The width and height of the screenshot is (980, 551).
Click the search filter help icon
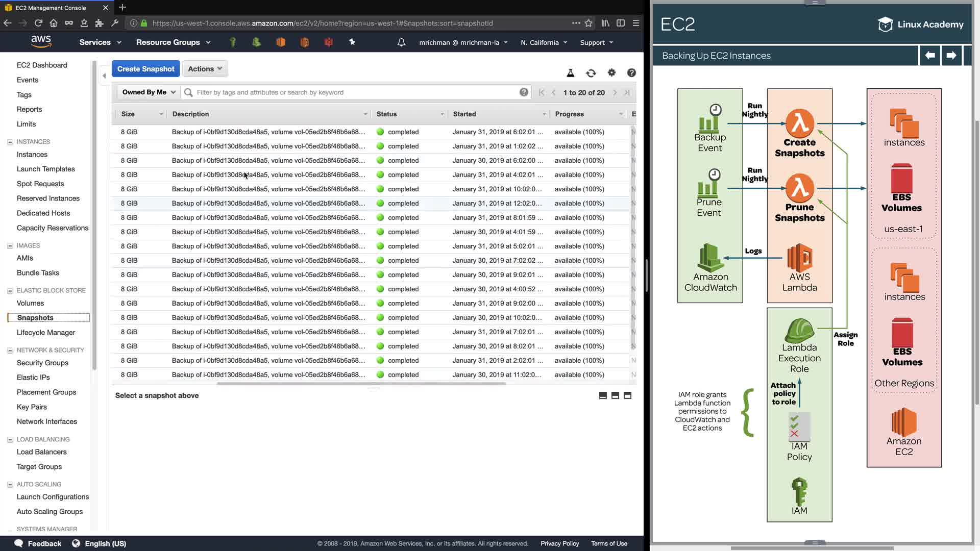tap(524, 92)
